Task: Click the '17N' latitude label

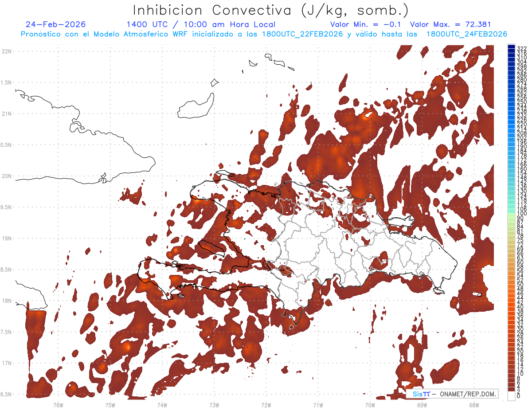Action: 6,363
